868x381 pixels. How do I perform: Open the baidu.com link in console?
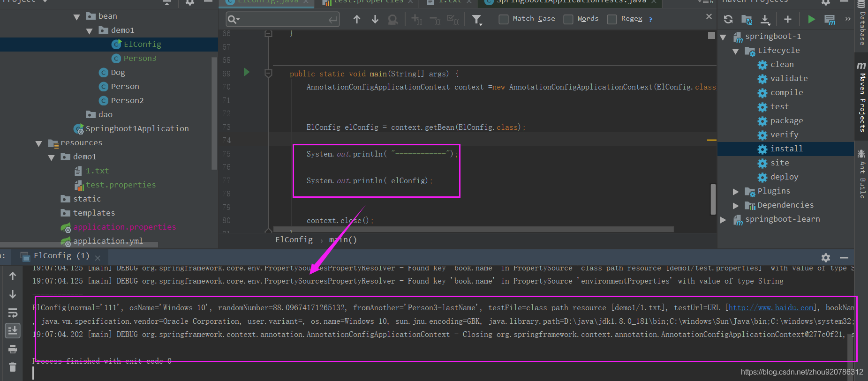point(771,308)
